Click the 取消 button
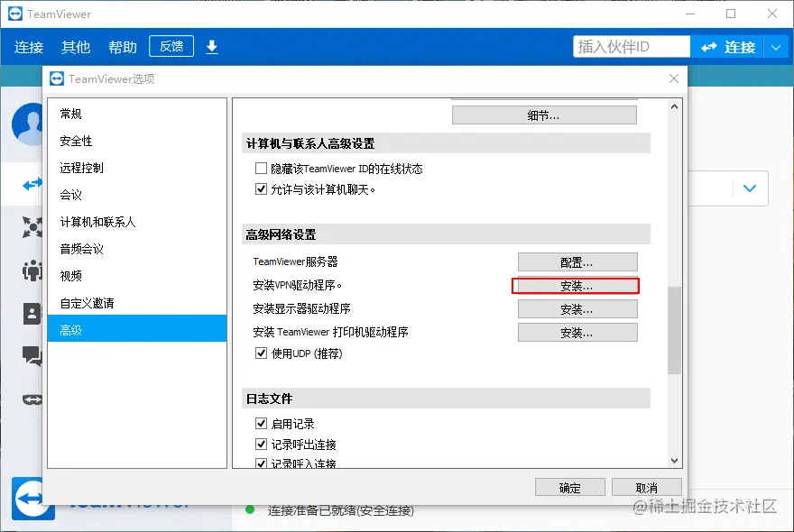794x532 pixels. tap(647, 488)
